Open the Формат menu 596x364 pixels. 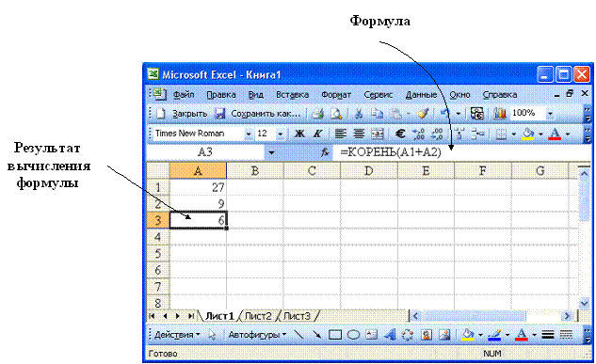tap(336, 94)
